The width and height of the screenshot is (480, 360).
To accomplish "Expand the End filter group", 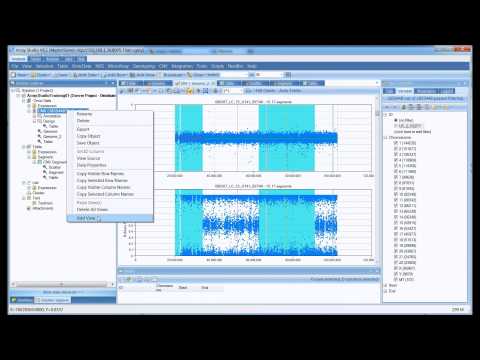I will click(386, 291).
